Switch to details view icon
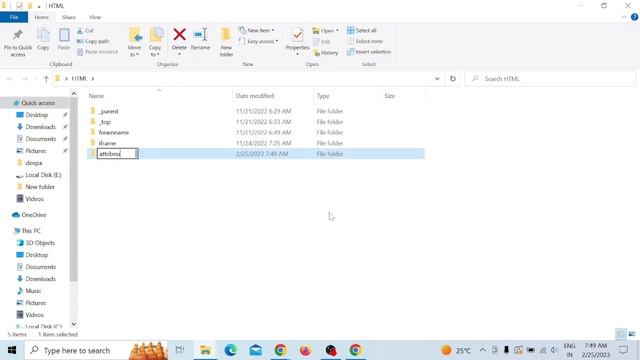This screenshot has height=360, width=640. (x=620, y=334)
